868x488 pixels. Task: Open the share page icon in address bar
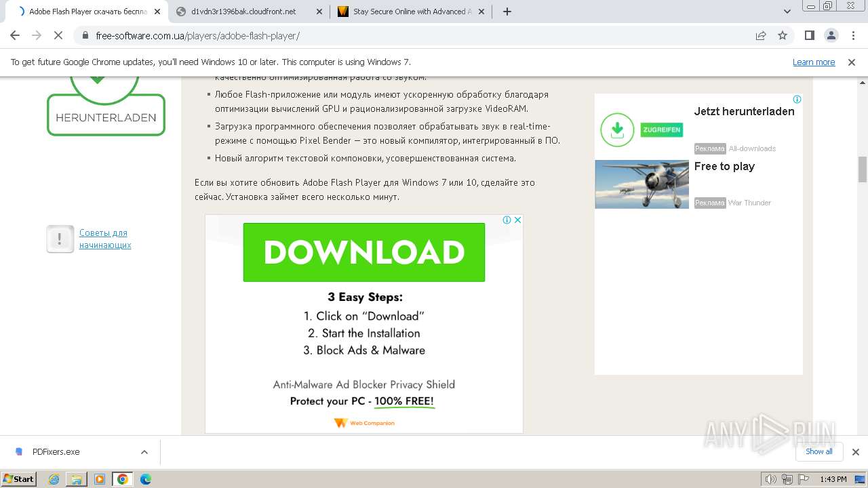coord(761,35)
